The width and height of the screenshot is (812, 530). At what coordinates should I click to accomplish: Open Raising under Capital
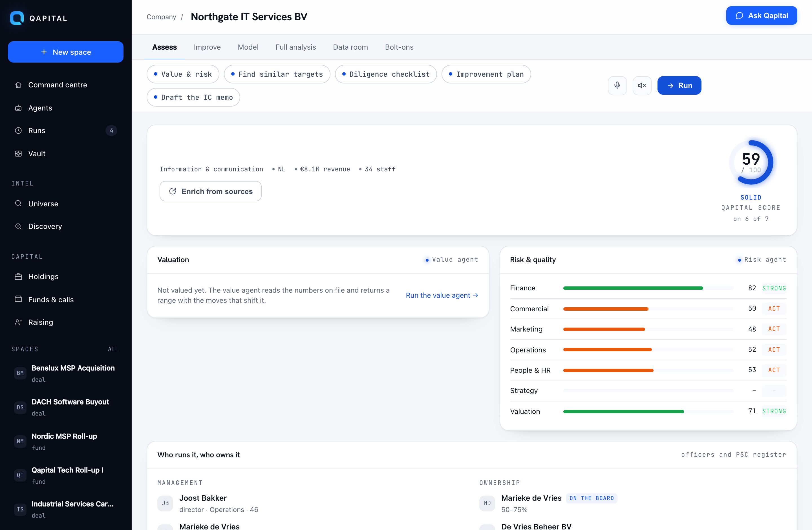point(65,322)
